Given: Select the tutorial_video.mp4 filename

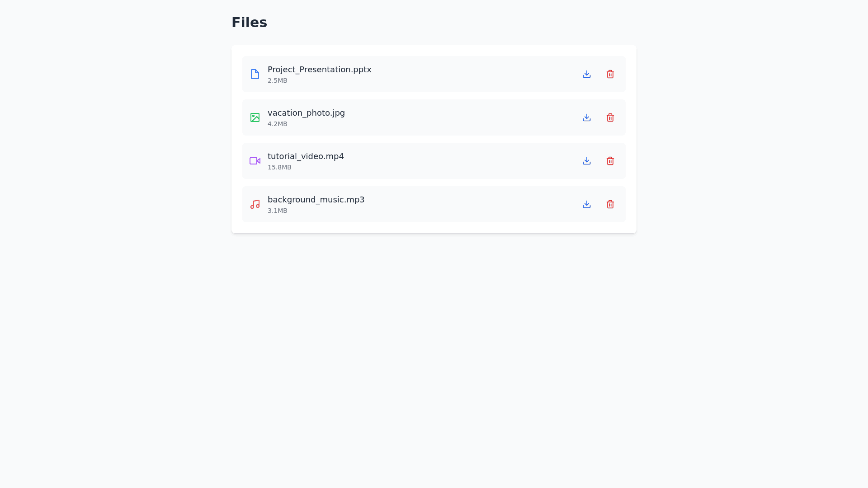Looking at the screenshot, I should (x=306, y=156).
